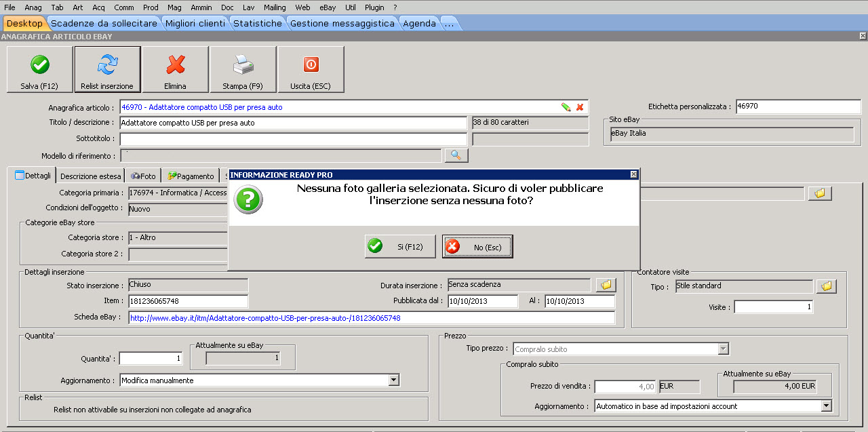Click the Item number field
The height and width of the screenshot is (432, 868).
[188, 301]
